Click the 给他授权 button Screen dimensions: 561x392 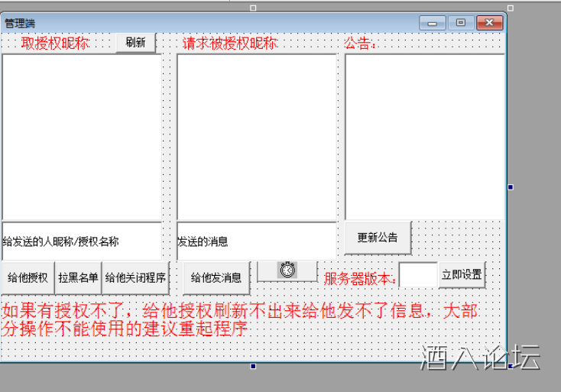pyautogui.click(x=28, y=278)
